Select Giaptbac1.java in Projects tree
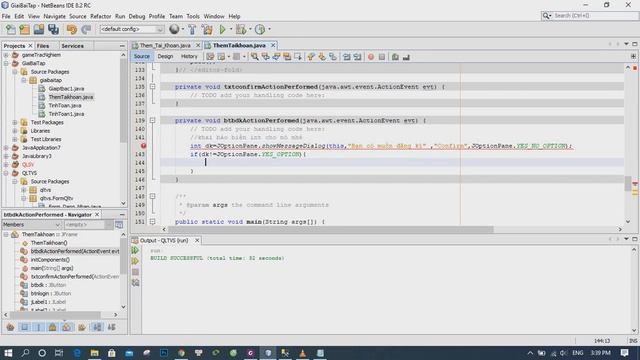Viewport: 640px width, 360px height. (x=66, y=89)
